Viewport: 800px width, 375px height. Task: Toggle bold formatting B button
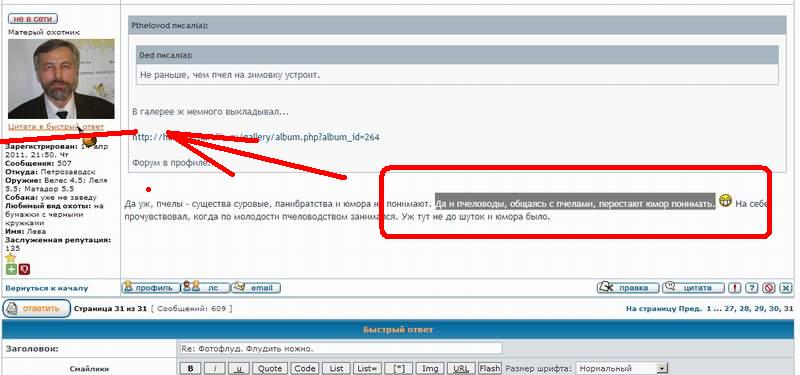[x=190, y=368]
